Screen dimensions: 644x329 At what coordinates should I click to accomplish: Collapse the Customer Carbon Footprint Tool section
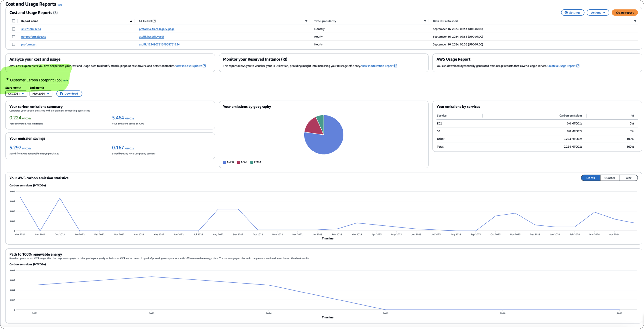pyautogui.click(x=7, y=79)
